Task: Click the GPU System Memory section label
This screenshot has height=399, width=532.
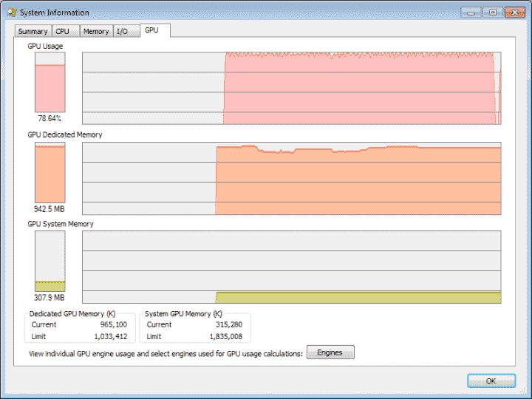Action: [x=61, y=224]
